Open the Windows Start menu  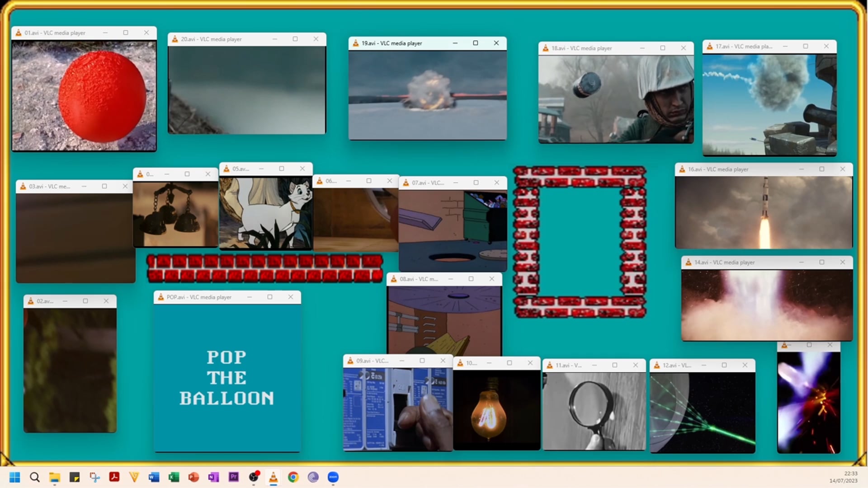pos(15,477)
